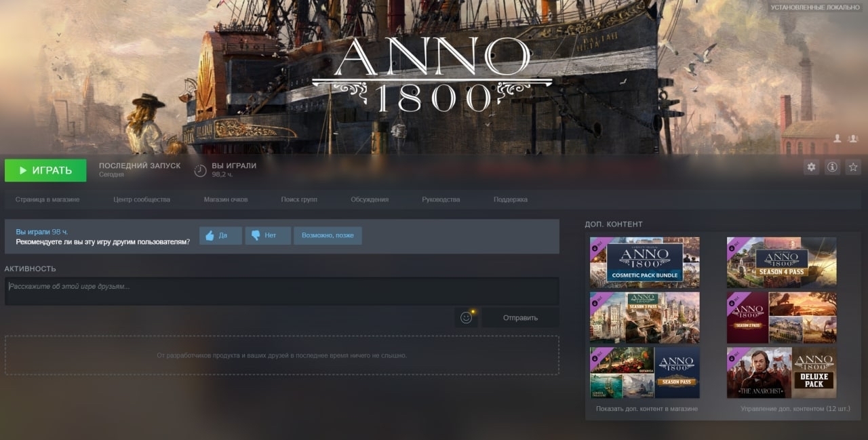Open Season 4 Pass DLC thumbnail
Viewport: 868px width, 440px height.
pos(781,262)
